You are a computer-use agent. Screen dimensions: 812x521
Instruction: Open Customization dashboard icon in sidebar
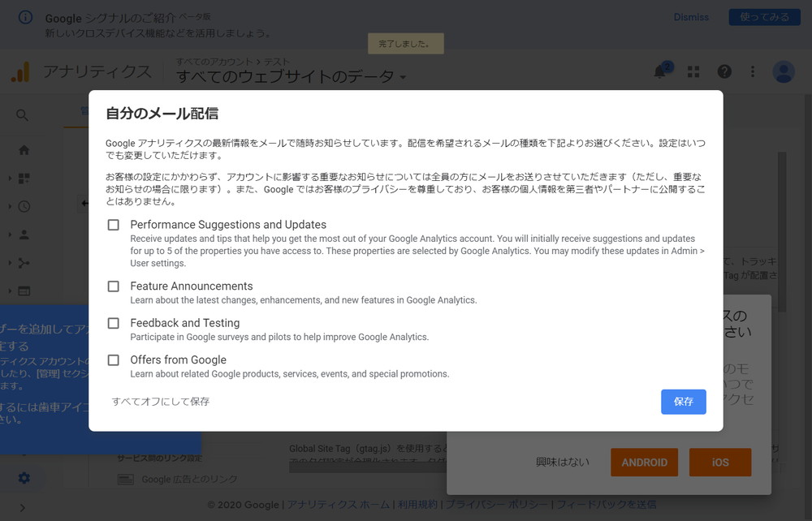point(24,179)
